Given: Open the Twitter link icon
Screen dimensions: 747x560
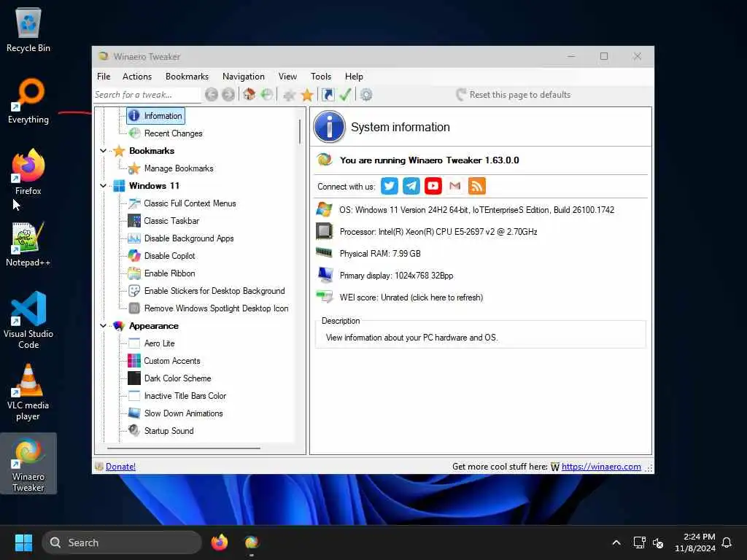Looking at the screenshot, I should [390, 186].
